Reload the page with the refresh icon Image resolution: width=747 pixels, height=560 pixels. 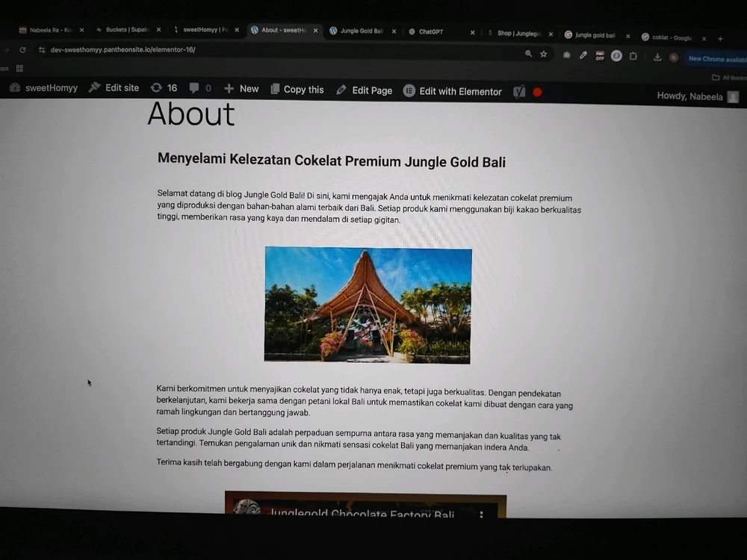coord(22,50)
